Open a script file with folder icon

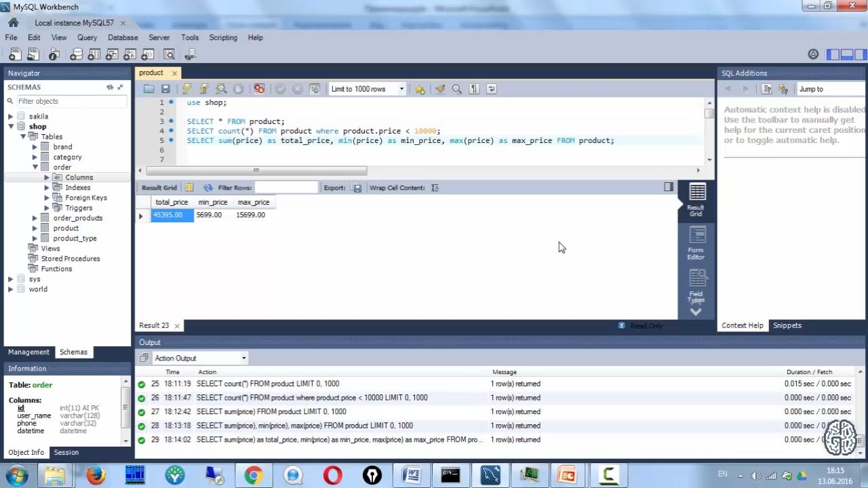click(149, 89)
